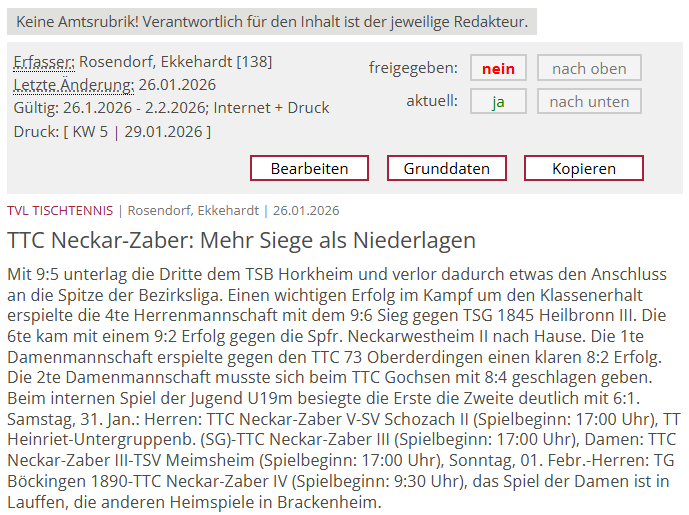Image resolution: width=689 pixels, height=515 pixels.
Task: Toggle the freigegeben 'nein' button
Action: click(x=498, y=68)
